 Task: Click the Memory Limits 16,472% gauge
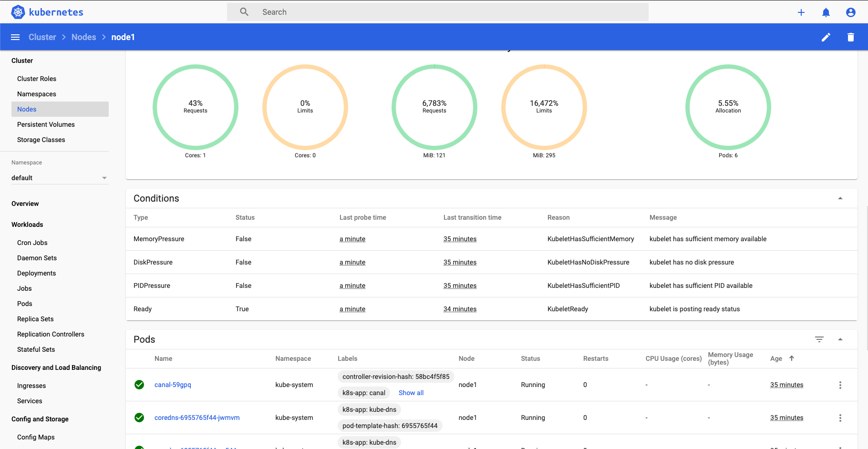(544, 107)
